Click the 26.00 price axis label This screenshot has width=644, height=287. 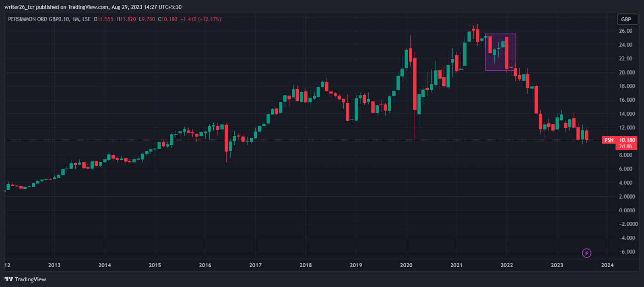[625, 31]
